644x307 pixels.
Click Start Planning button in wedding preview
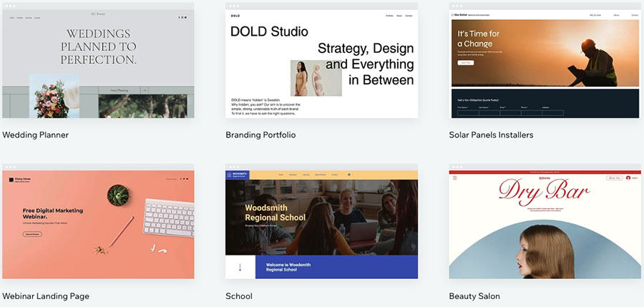click(119, 90)
